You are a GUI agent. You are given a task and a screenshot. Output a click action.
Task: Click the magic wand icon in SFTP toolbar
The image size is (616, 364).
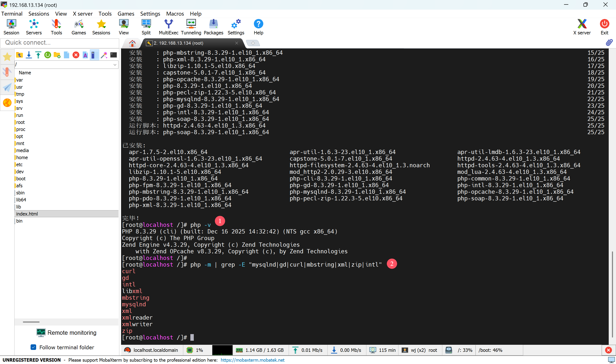point(104,55)
